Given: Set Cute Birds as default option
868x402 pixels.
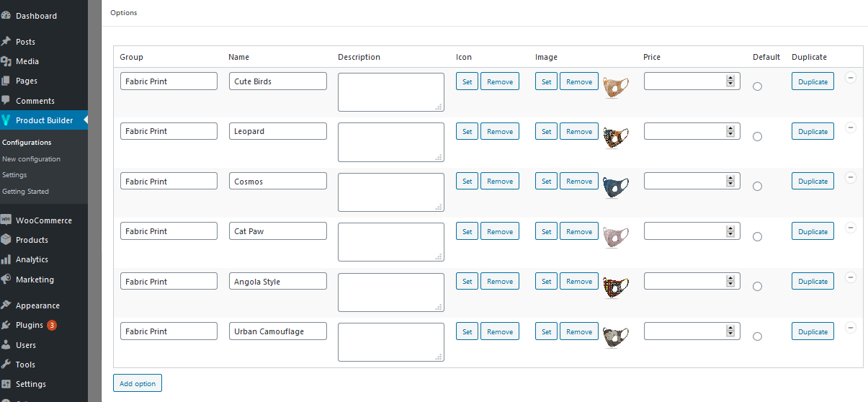Looking at the screenshot, I should (x=757, y=86).
